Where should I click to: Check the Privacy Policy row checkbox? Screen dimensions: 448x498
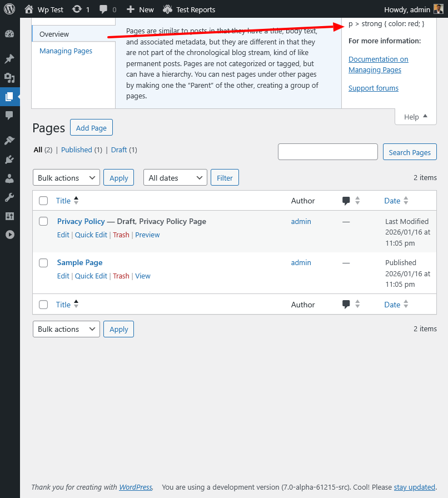pos(43,221)
